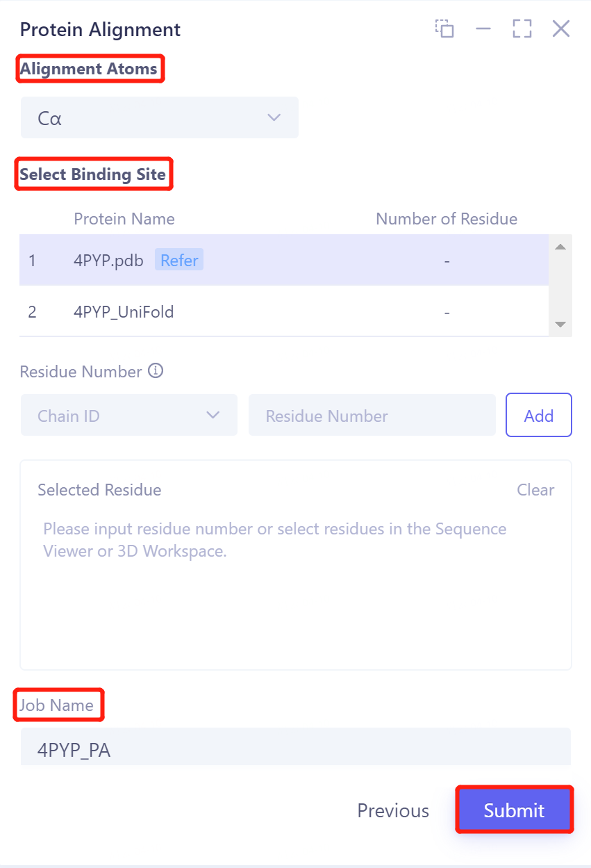Add a residue number entry

click(538, 415)
